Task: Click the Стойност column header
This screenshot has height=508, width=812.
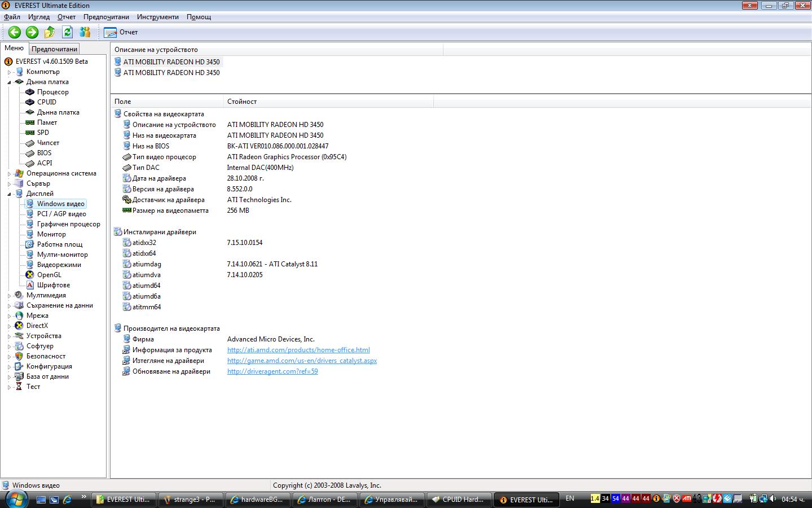Action: tap(329, 102)
